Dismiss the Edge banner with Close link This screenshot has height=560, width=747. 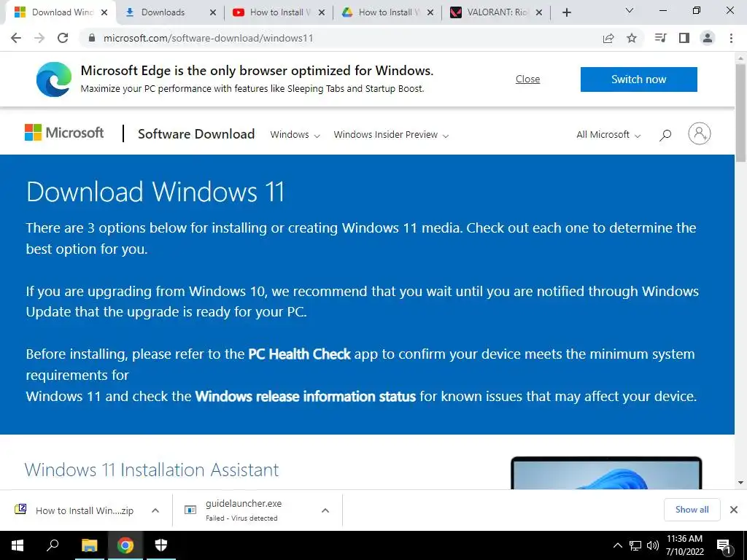coord(527,79)
